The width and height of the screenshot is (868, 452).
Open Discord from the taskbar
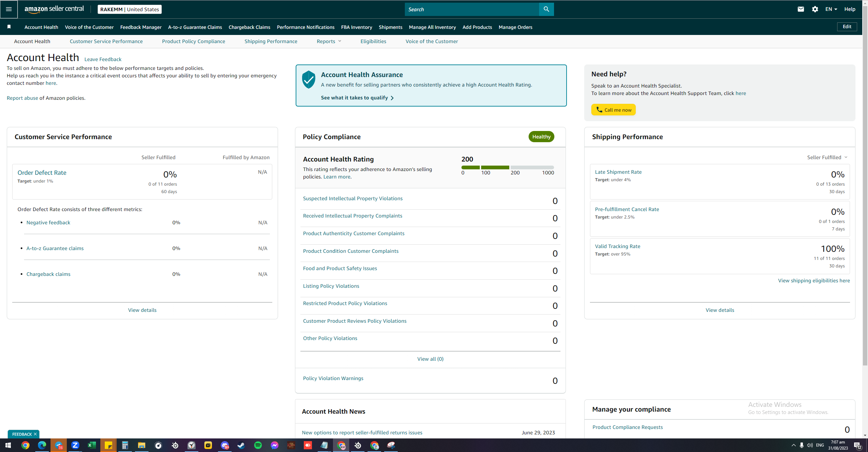pos(225,445)
